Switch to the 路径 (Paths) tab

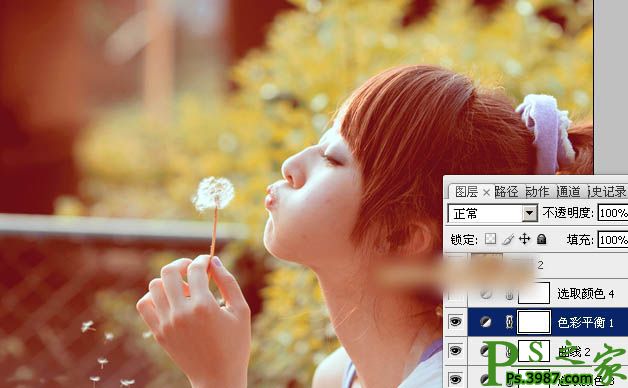(507, 192)
